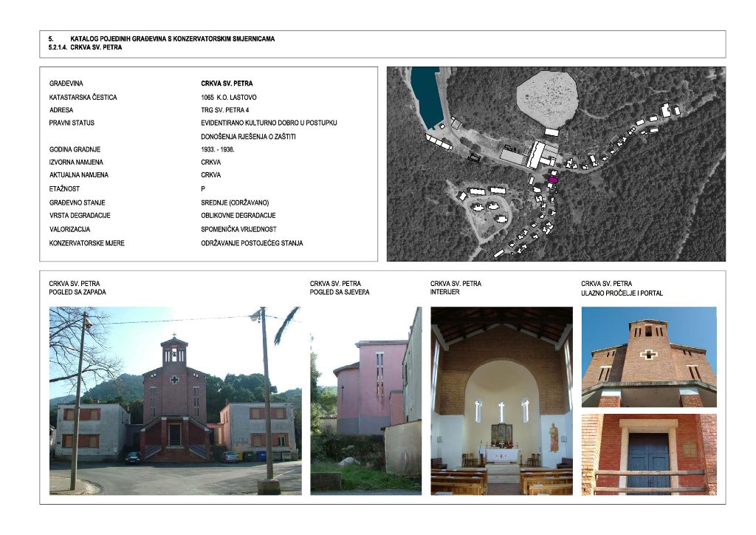Click the heading 'KATALOG POJEDINIH GRAĐEVINA S KONZERVATORSKIM SMJERNICAMA'
This screenshot has width=756, height=535.
point(172,38)
